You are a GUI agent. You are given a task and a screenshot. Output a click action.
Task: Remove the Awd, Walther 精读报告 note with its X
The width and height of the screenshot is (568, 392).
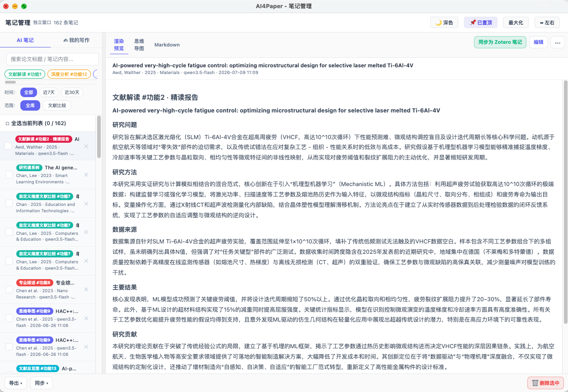pos(86,146)
